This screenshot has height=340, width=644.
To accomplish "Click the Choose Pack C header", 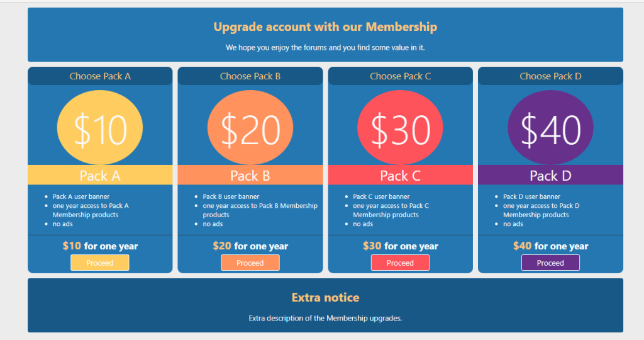I will 400,76.
